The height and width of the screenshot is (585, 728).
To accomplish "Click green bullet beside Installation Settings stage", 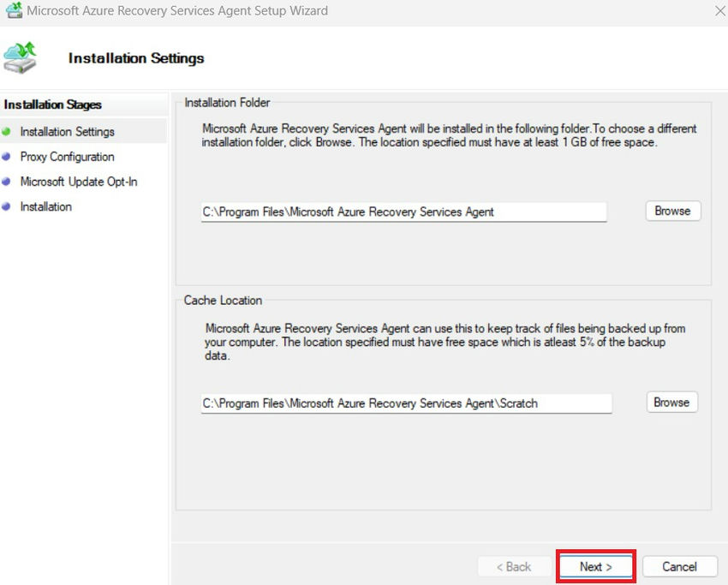I will click(7, 132).
